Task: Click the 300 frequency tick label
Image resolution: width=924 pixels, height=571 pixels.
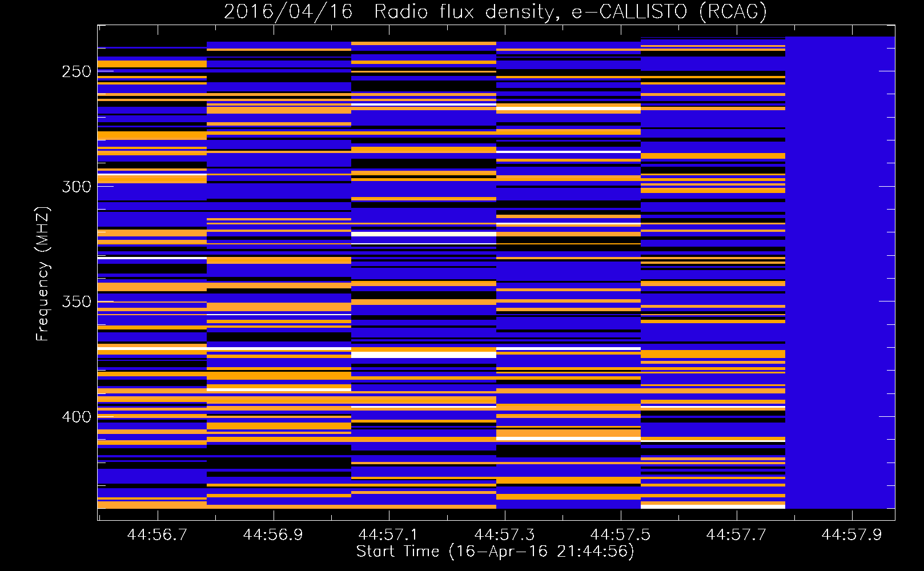Action: coord(77,187)
